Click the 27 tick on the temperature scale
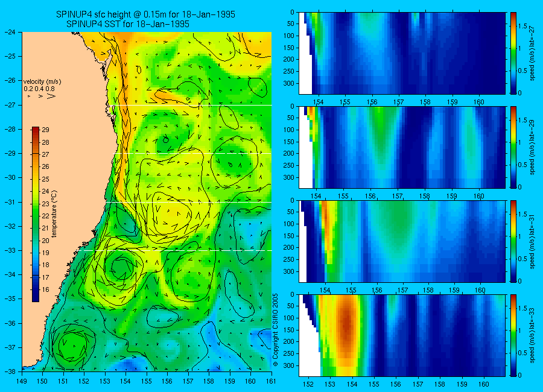This screenshot has width=543, height=392. click(x=45, y=154)
